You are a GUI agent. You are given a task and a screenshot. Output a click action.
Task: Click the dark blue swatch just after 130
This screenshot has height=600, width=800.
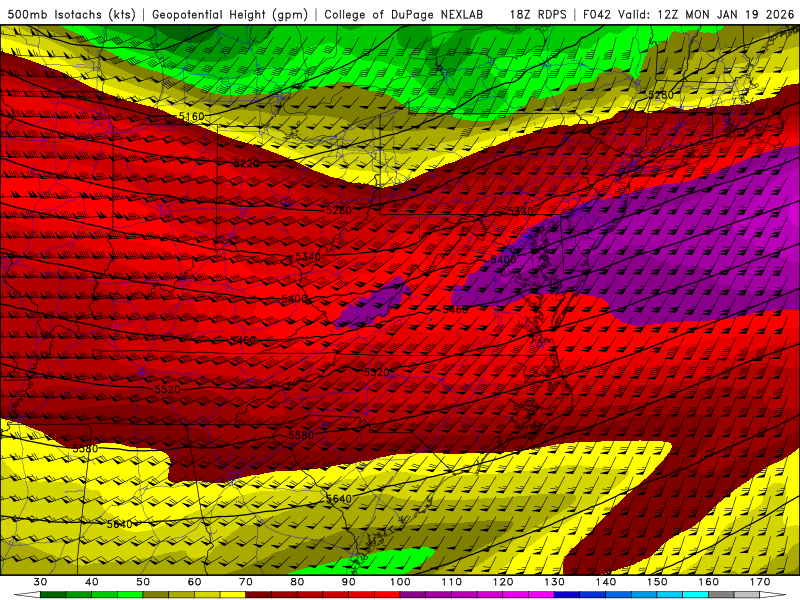coord(567,595)
